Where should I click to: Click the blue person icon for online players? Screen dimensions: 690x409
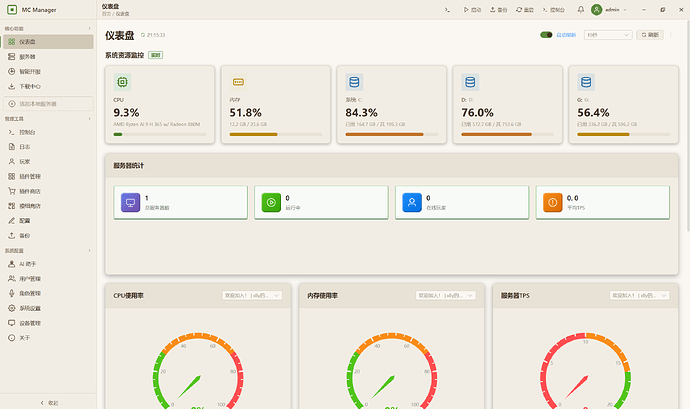412,203
